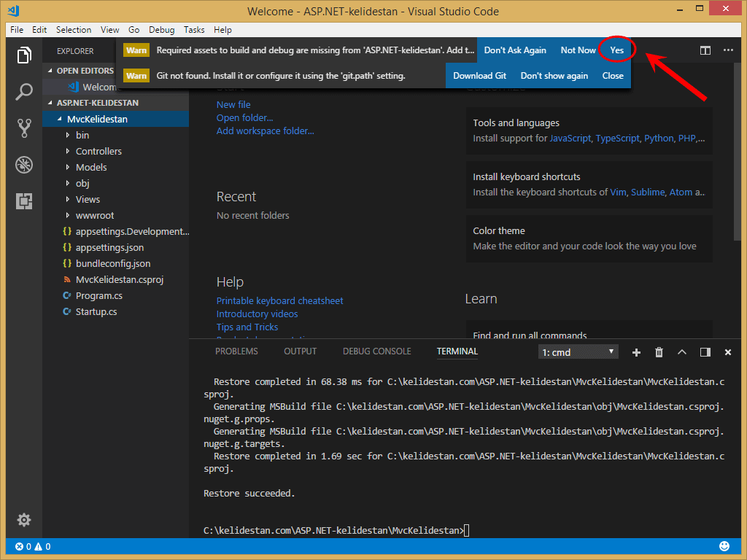Image resolution: width=747 pixels, height=560 pixels.
Task: Maximize panel with the up chevron
Action: tap(682, 352)
